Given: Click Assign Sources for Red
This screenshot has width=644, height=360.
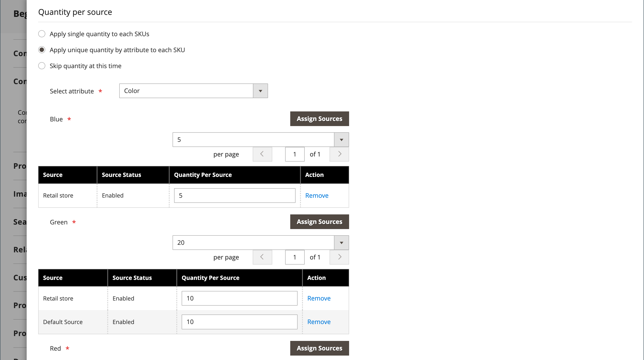Looking at the screenshot, I should 320,348.
